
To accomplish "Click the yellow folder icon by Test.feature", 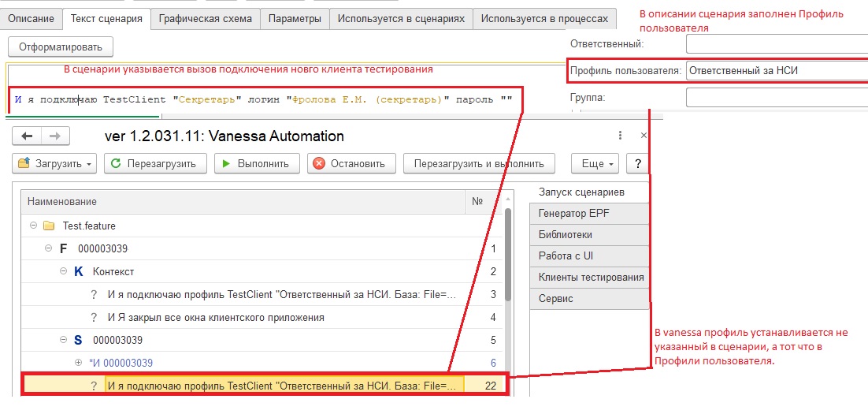I will pos(49,226).
